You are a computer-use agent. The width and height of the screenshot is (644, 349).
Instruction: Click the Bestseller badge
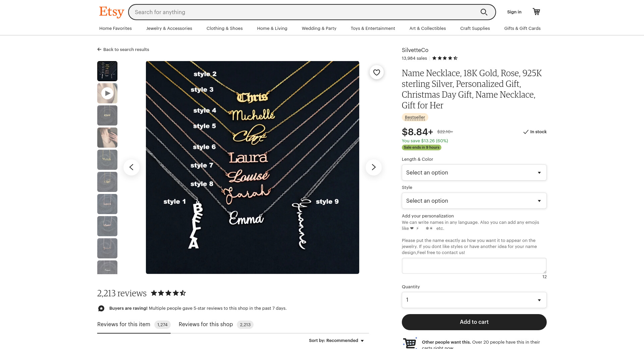tap(415, 117)
